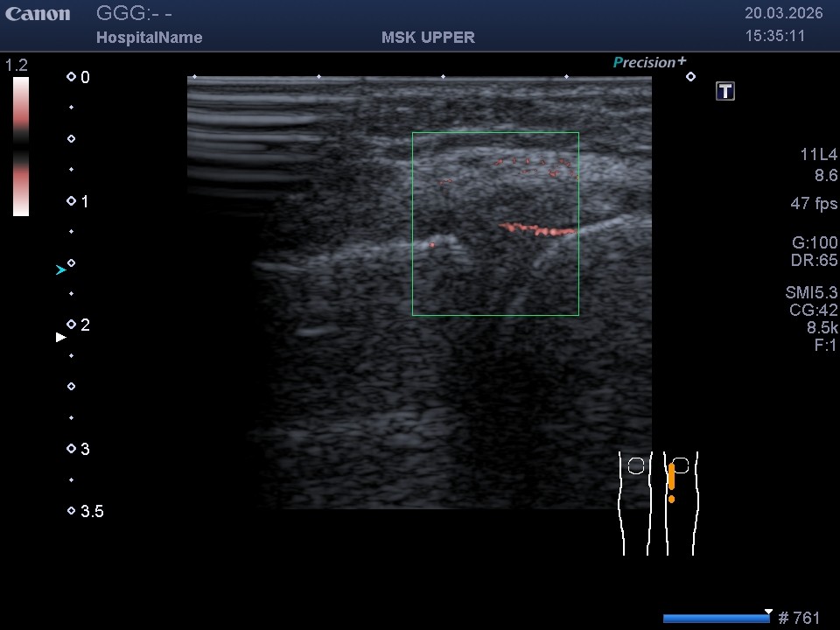The height and width of the screenshot is (630, 840).
Task: Click the orange probe position marker
Action: [x=671, y=478]
